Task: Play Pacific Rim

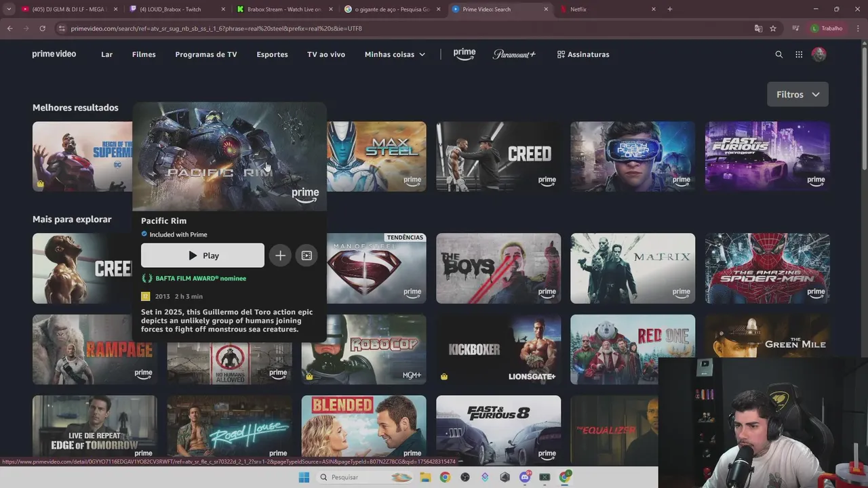Action: [203, 256]
